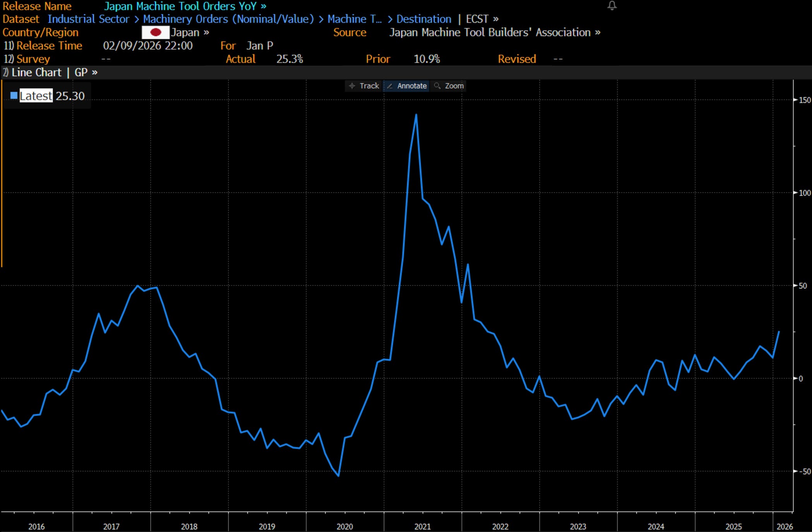Click the Dataset label
Image resolution: width=812 pixels, height=532 pixels.
click(x=21, y=19)
